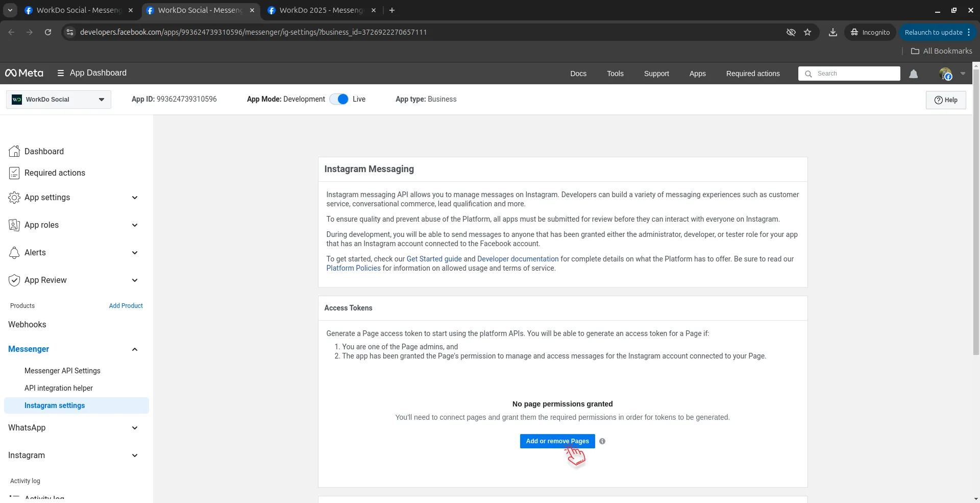Click the Meta logo
This screenshot has height=503, width=980.
[24, 73]
